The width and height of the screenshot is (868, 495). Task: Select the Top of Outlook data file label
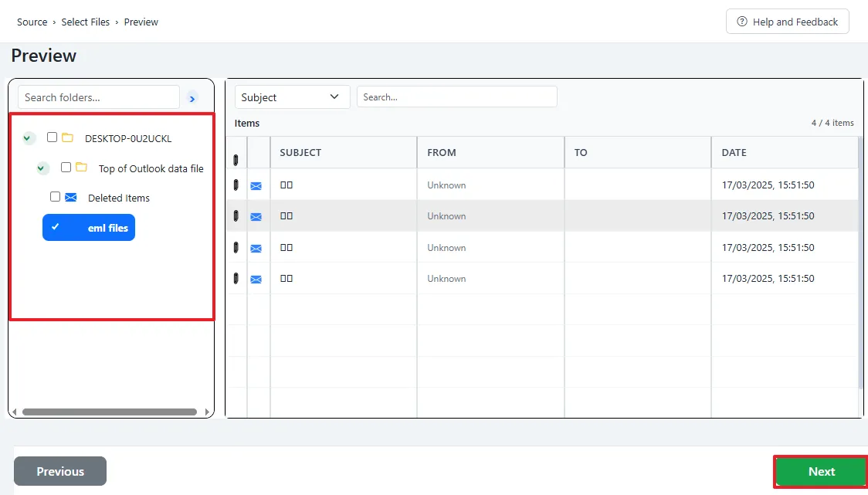[151, 169]
